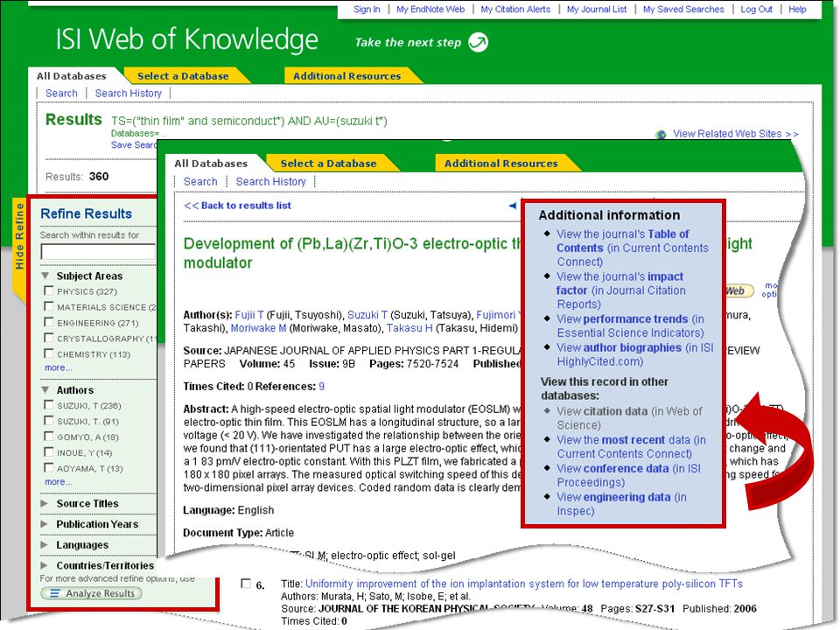
Task: Open Search link in record window
Action: 200,182
